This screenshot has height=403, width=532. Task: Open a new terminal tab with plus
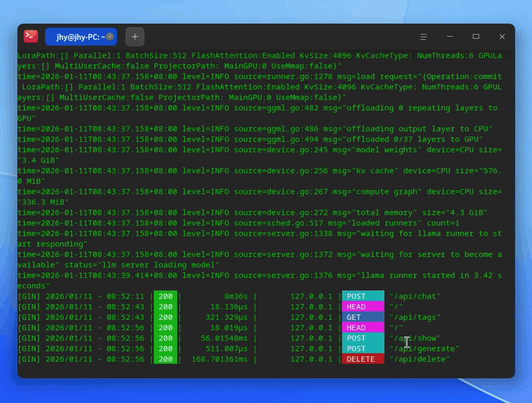(x=135, y=37)
